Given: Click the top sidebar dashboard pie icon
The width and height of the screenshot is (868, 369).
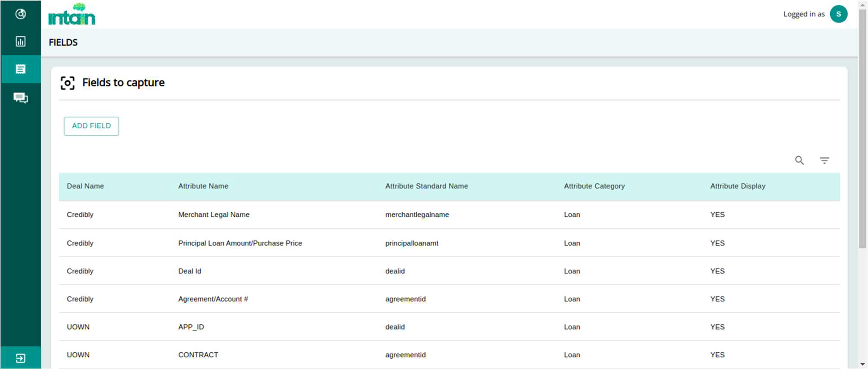Looking at the screenshot, I should coord(20,14).
